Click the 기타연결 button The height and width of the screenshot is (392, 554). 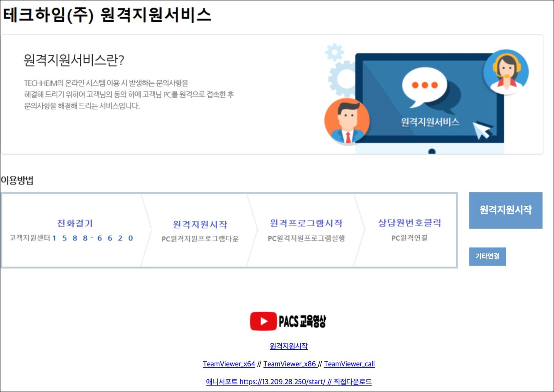click(x=487, y=257)
